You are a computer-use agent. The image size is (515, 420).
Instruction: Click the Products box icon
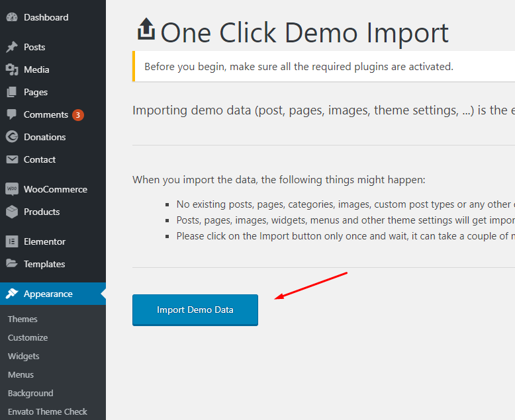point(12,212)
